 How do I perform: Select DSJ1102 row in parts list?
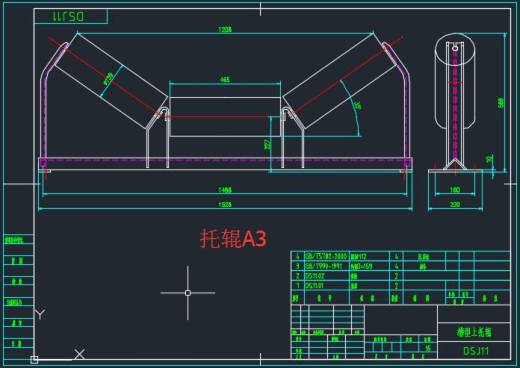400,276
